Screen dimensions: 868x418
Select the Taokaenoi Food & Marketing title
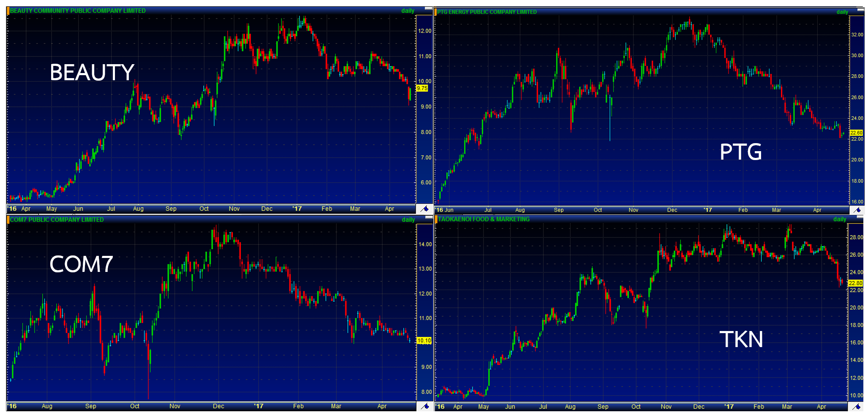click(x=483, y=219)
